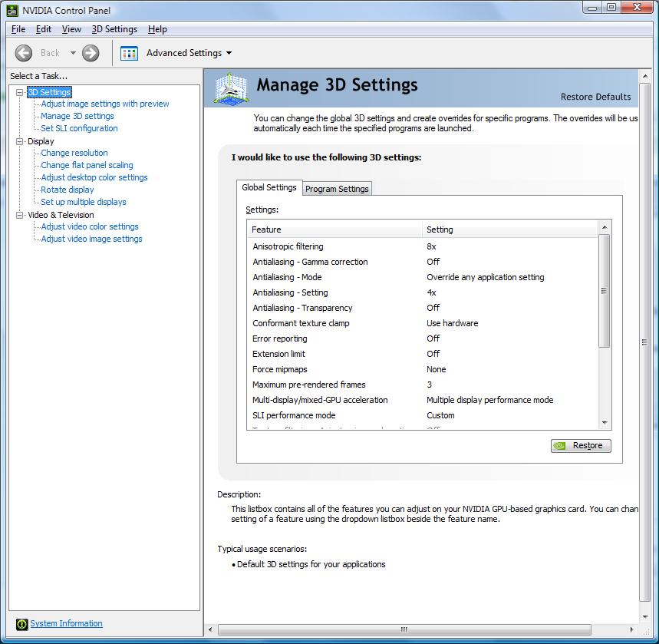Open Adjust image settings with preview
The image size is (659, 644).
104,104
